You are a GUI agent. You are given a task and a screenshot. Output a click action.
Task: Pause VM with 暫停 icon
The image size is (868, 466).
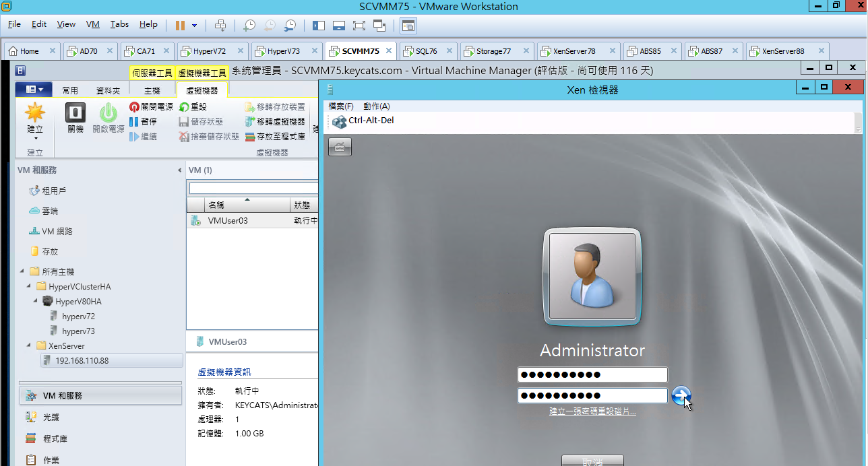(x=134, y=122)
